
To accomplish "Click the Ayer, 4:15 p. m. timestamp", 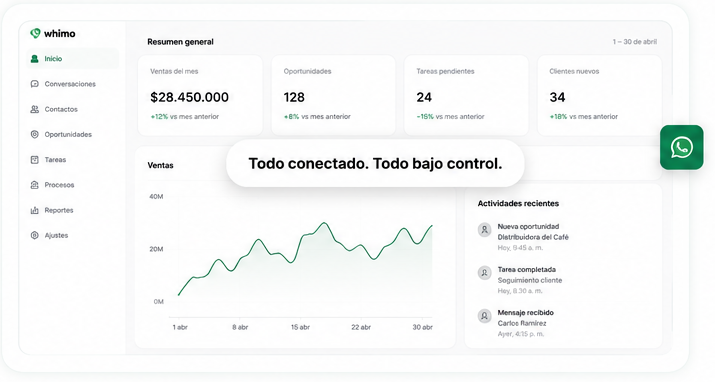I will (520, 334).
